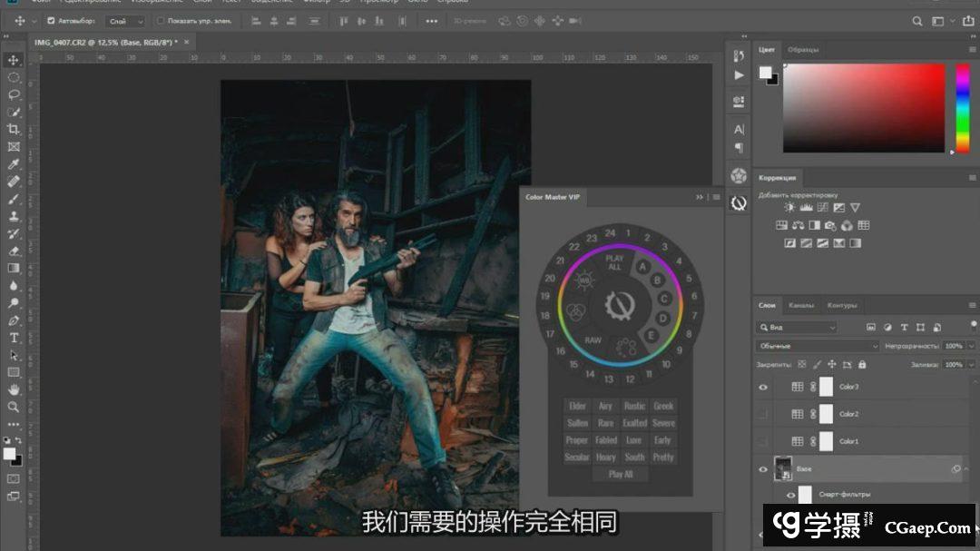The height and width of the screenshot is (551, 980).
Task: Choose the Zoom magnifier tool
Action: point(14,407)
